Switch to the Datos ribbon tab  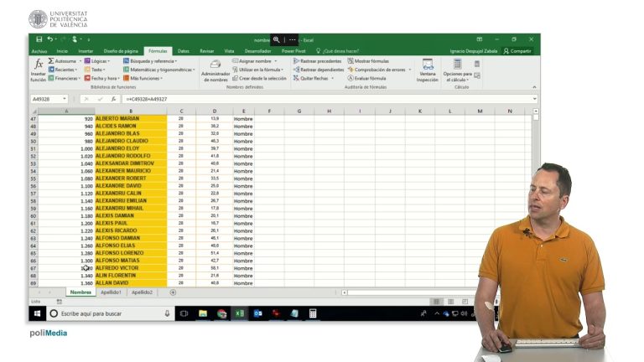[x=183, y=51]
